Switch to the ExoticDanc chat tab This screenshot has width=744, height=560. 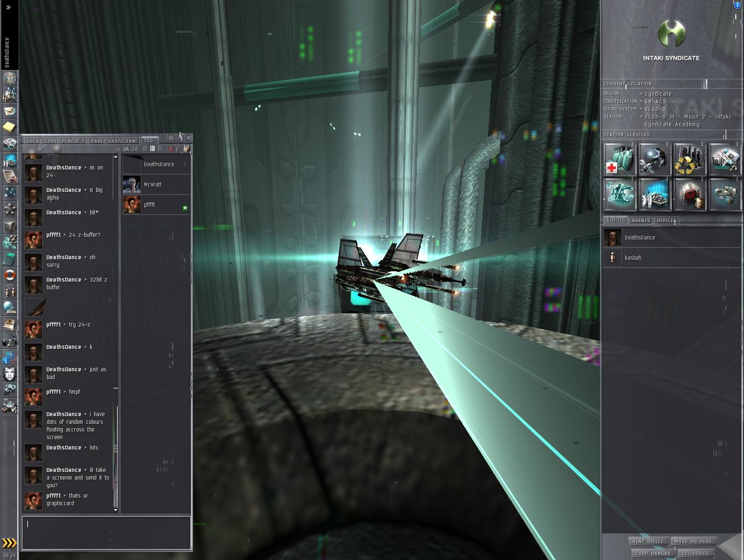123,141
